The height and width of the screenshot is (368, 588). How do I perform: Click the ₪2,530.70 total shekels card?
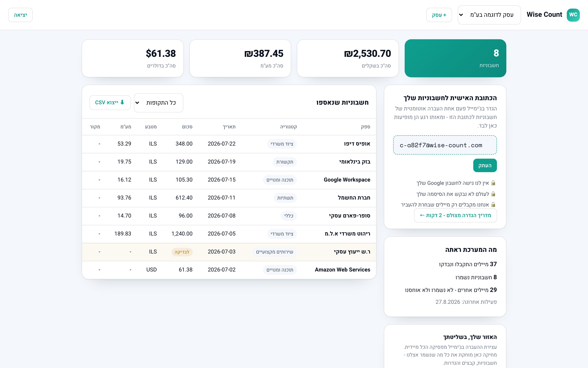[x=348, y=58]
